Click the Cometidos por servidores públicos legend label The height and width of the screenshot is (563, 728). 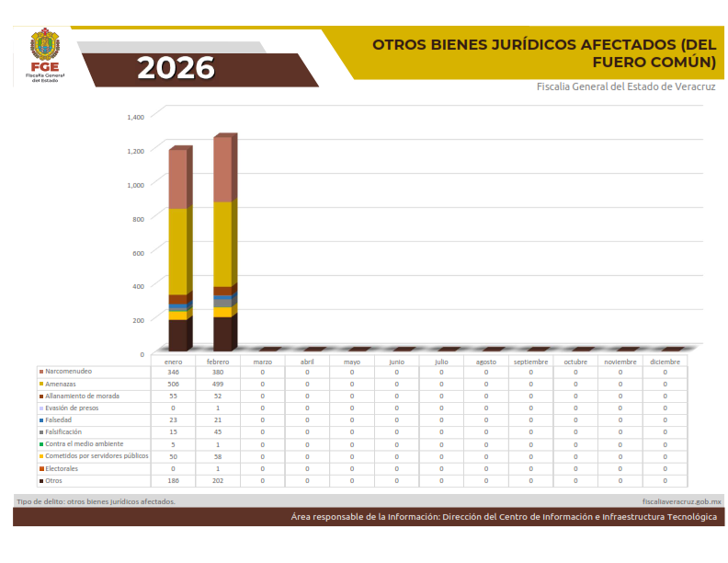click(x=97, y=456)
